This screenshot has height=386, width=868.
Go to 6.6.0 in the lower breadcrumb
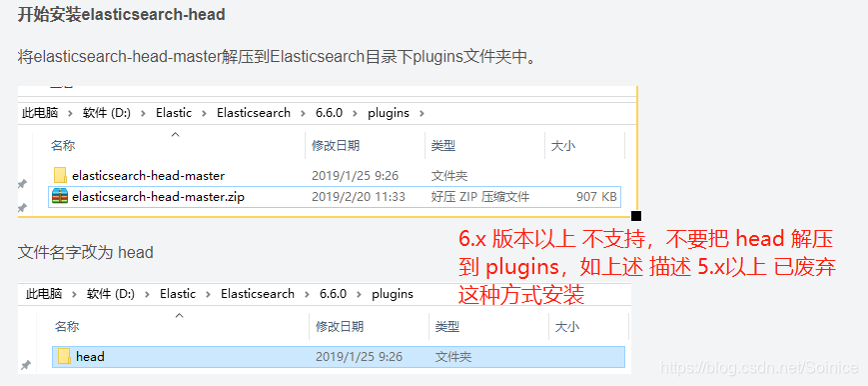[x=334, y=293]
